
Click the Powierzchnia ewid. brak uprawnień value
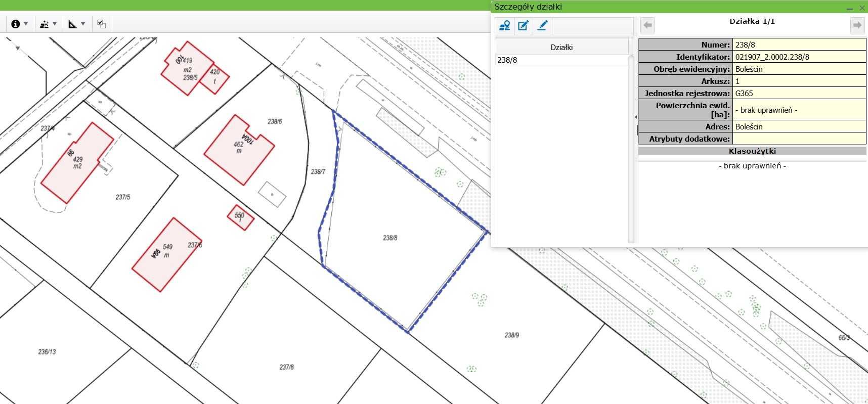click(799, 110)
